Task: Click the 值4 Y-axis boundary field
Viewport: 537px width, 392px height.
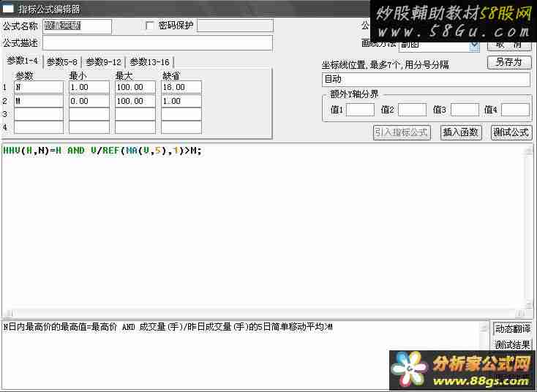Action: coord(516,110)
